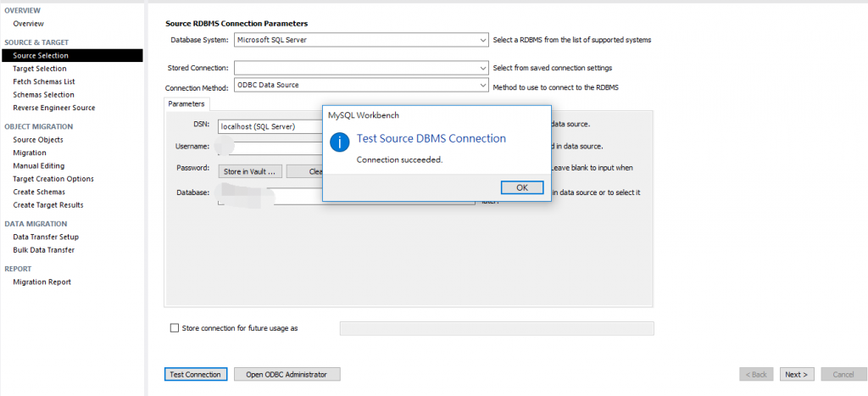Image resolution: width=868 pixels, height=396 pixels.
Task: Go to Data Transfer Setup step
Action: click(x=46, y=237)
